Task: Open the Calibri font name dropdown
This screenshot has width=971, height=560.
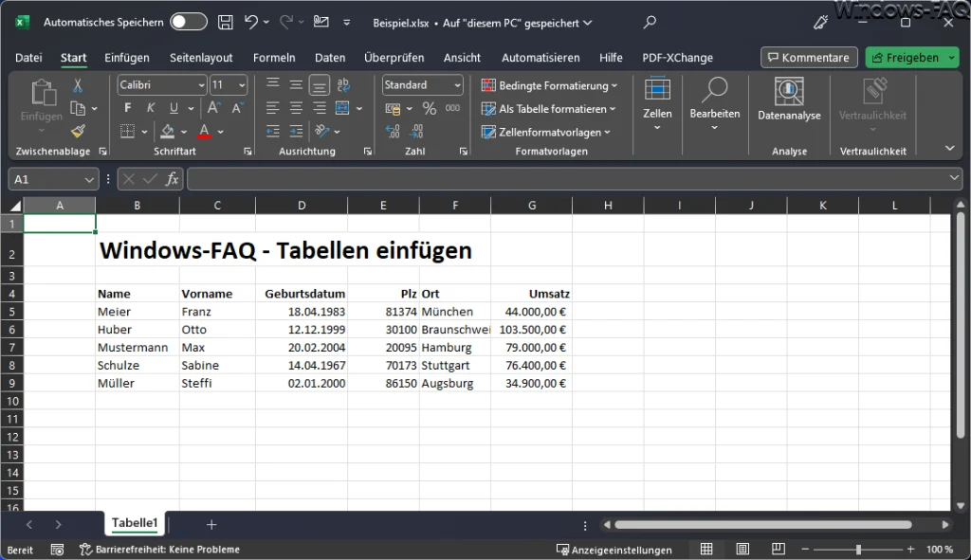Action: pos(201,85)
